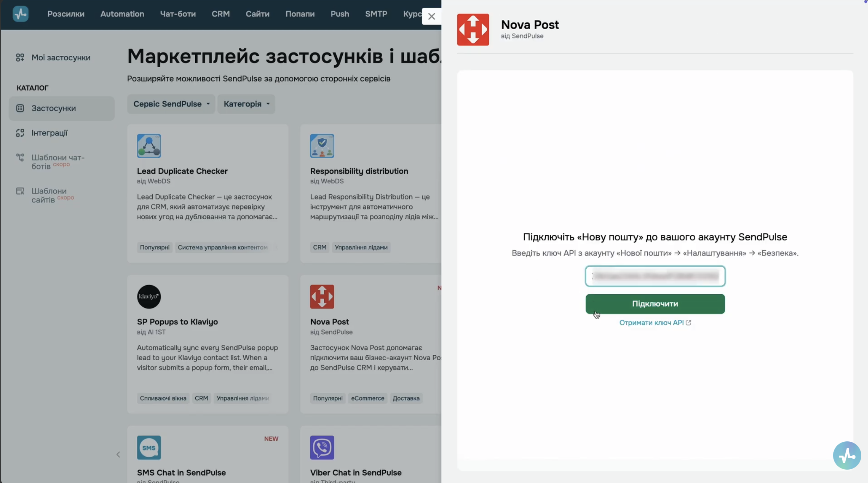Click the SendPulse logo in the top bar
The image size is (868, 483).
[20, 14]
